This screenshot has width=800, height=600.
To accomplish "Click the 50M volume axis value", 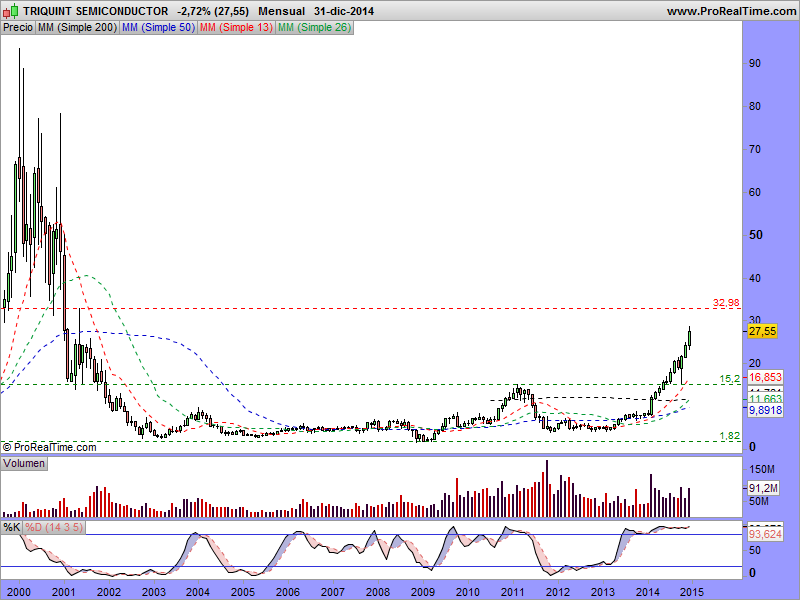I will pyautogui.click(x=759, y=502).
